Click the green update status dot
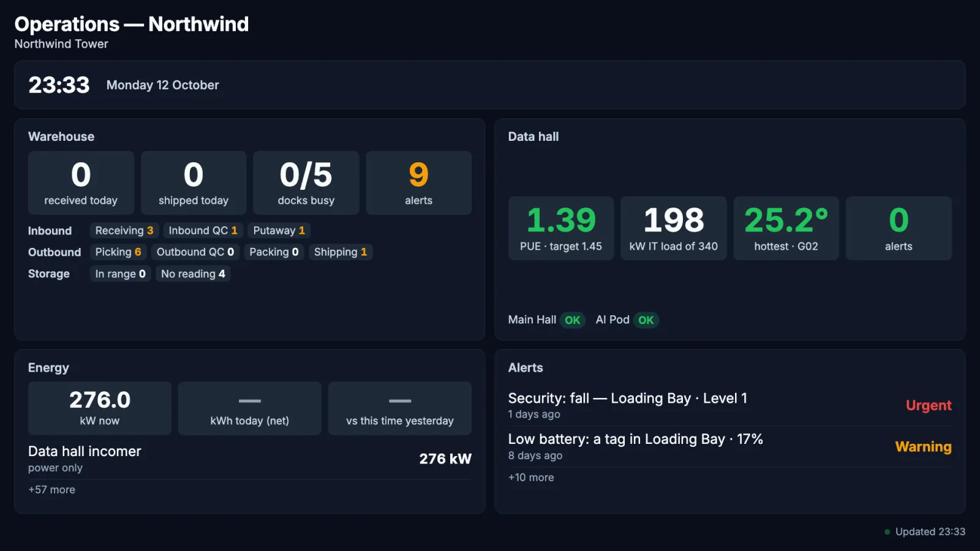Image resolution: width=980 pixels, height=551 pixels. (887, 532)
